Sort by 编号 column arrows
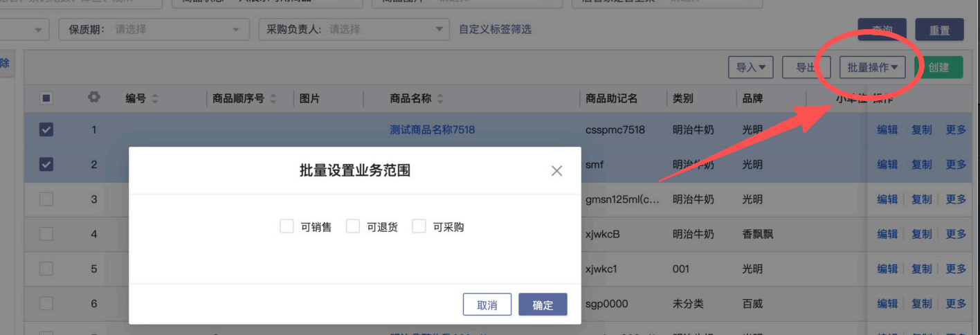This screenshot has width=980, height=335. coord(154,99)
